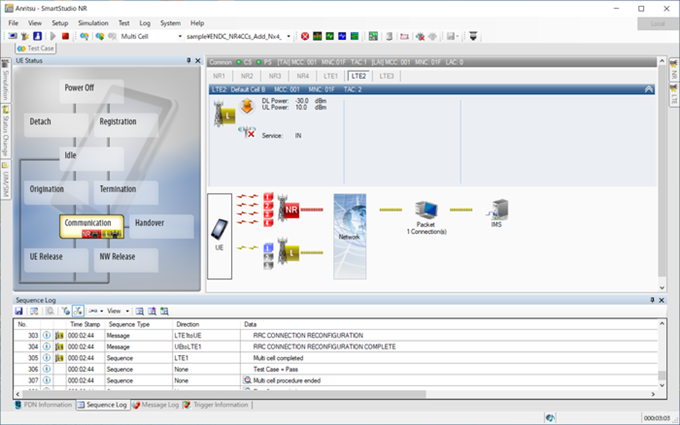Image resolution: width=680 pixels, height=425 pixels.
Task: Click the pink envelope toolbar icon
Action: [x=404, y=36]
